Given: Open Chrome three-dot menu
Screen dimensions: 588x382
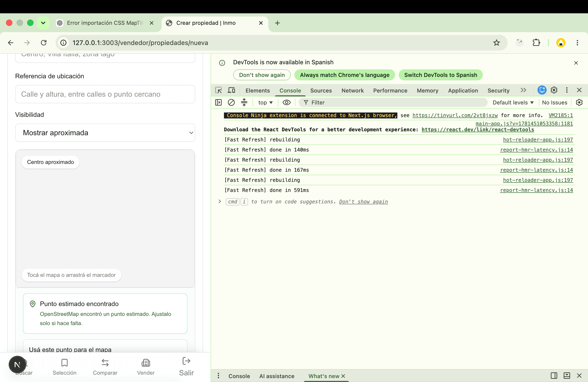Looking at the screenshot, I should [577, 43].
